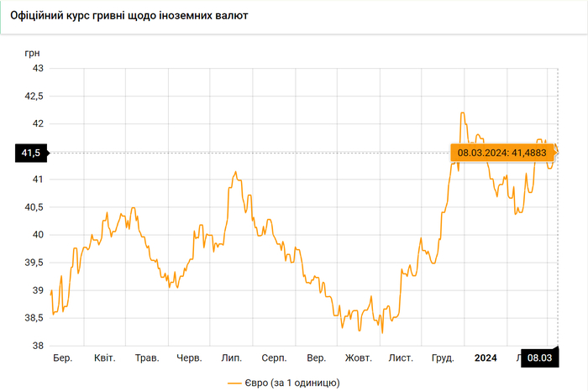This screenshot has height=391, width=588.
Task: Click the Груд. x-axis label
Action: click(442, 358)
